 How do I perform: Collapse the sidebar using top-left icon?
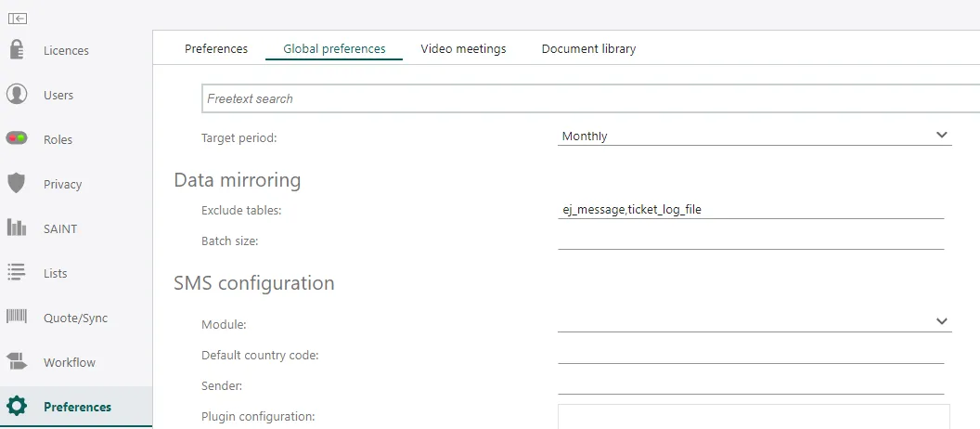click(17, 19)
